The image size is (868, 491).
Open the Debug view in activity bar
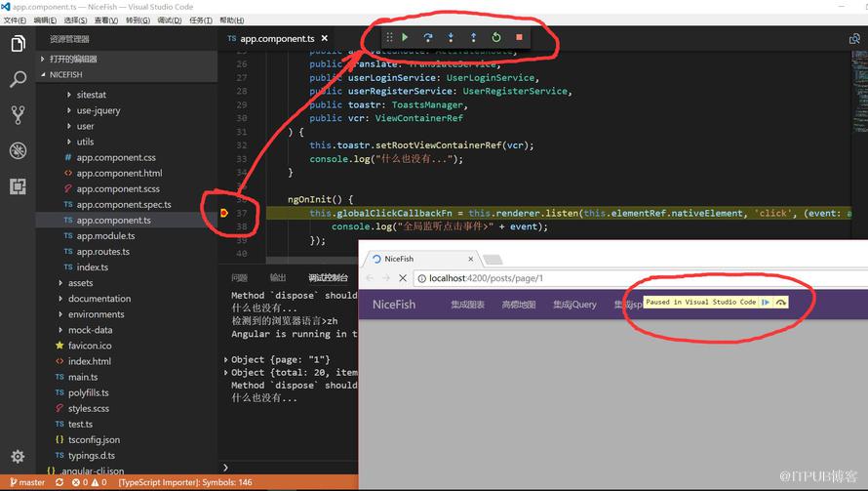[18, 150]
